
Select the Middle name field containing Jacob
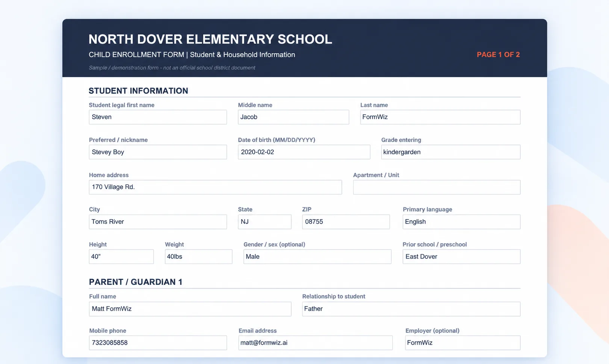pyautogui.click(x=293, y=117)
